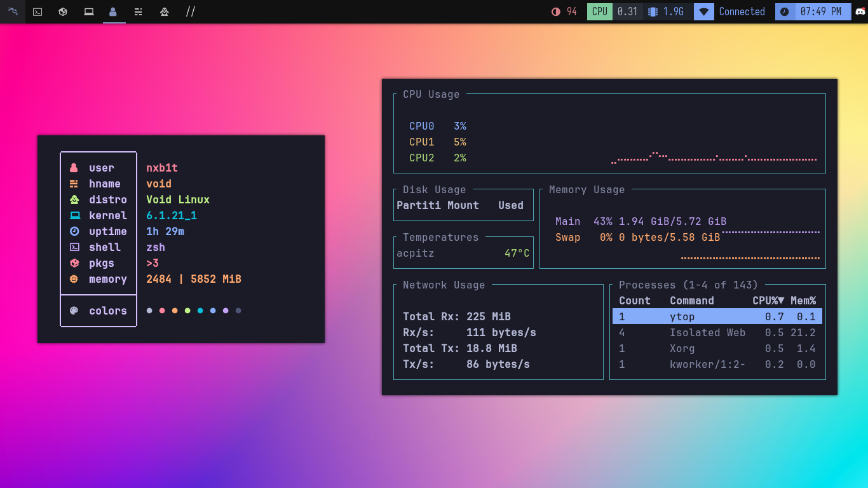The height and width of the screenshot is (488, 868).
Task: Switch to the sliders workspace icon
Action: [139, 11]
